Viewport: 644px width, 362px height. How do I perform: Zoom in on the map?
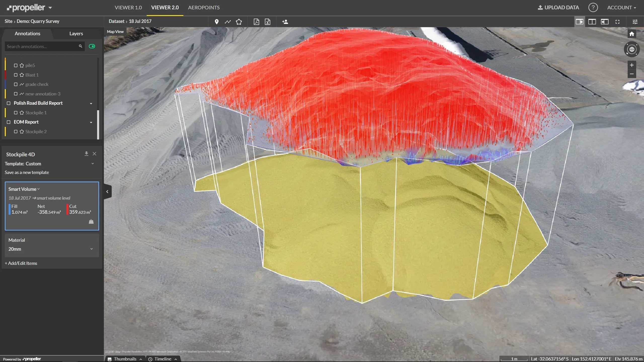pyautogui.click(x=632, y=65)
